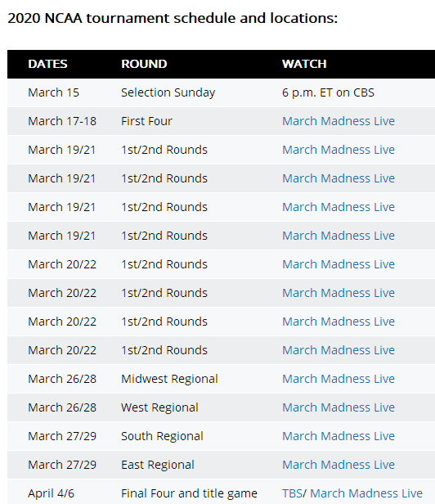The height and width of the screenshot is (504, 435).
Task: Open March Madness Live link for East Regional
Action: (x=339, y=465)
